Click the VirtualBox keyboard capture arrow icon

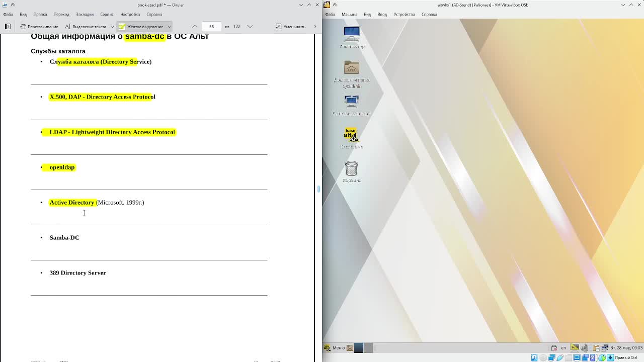point(610,357)
